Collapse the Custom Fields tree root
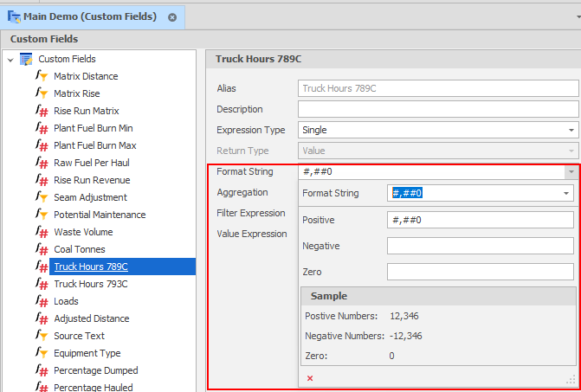Image resolution: width=581 pixels, height=392 pixels. click(10, 59)
